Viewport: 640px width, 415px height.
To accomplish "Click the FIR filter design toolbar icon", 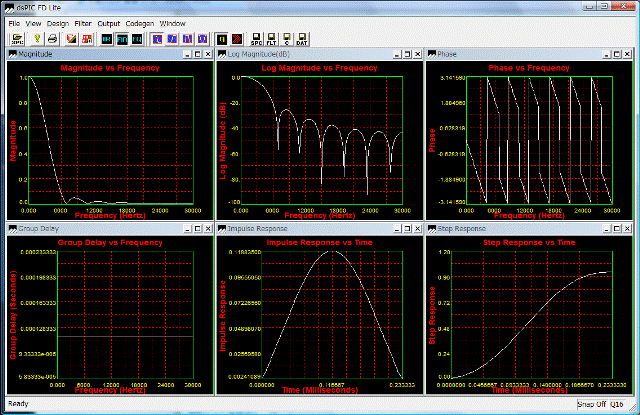I will (x=122, y=38).
